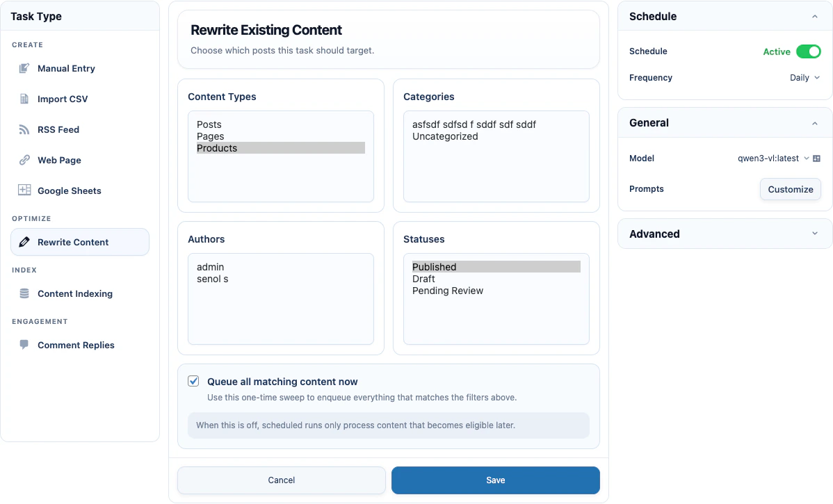Select Pages in Content Types
Image resolution: width=833 pixels, height=504 pixels.
pyautogui.click(x=280, y=136)
